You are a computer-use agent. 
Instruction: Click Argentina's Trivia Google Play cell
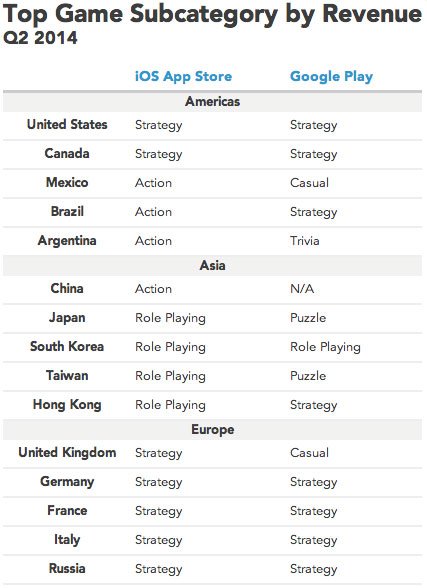(304, 241)
